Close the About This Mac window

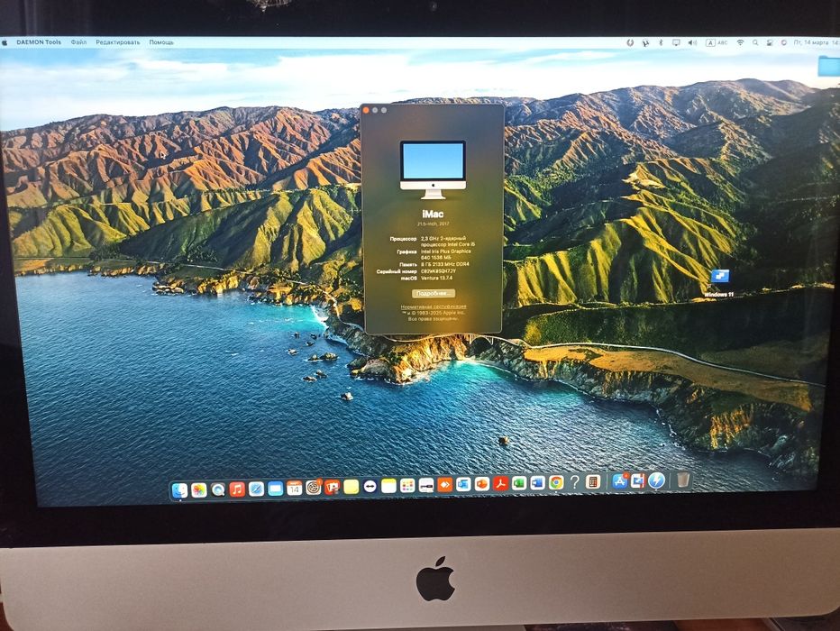click(x=367, y=110)
